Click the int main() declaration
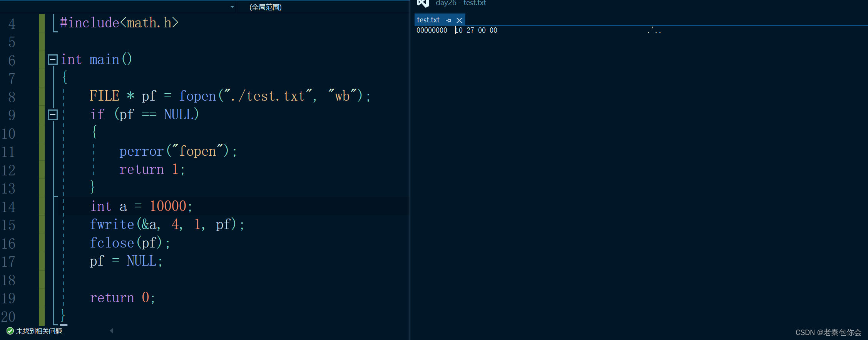 click(x=96, y=59)
